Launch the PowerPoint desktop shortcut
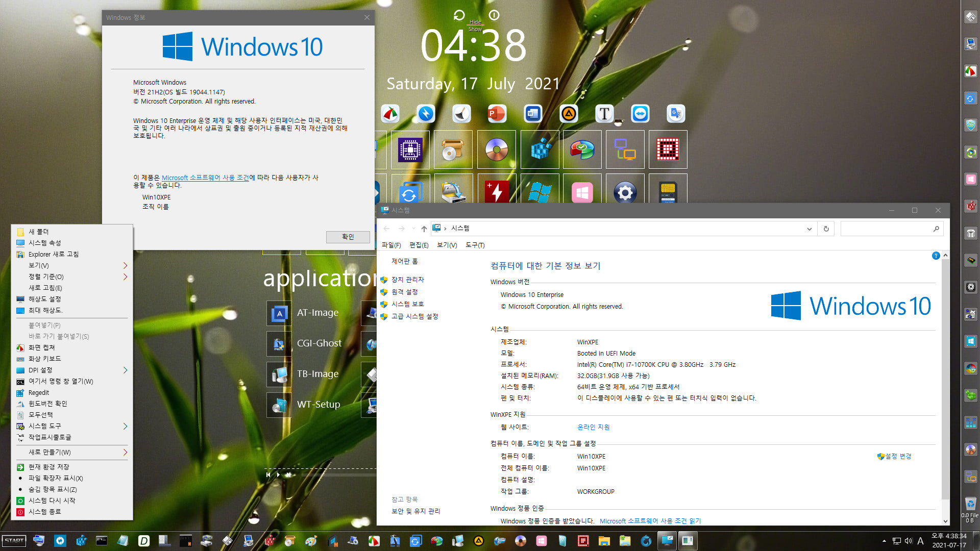980x551 pixels. pos(497,113)
